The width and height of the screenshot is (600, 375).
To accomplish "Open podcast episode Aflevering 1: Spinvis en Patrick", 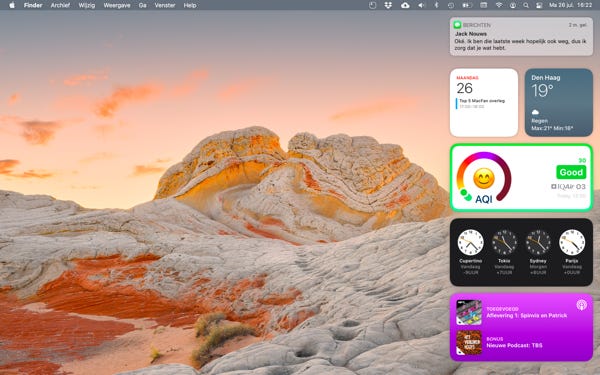I will [x=527, y=316].
